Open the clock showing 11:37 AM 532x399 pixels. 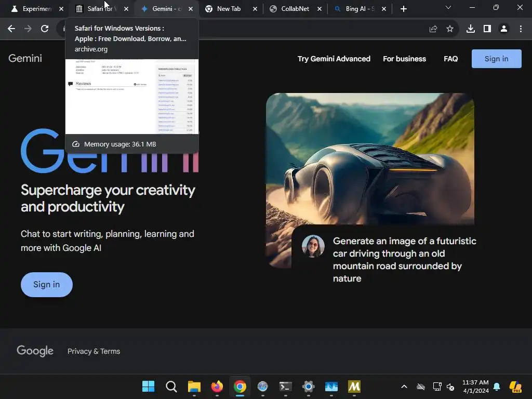coord(475,387)
